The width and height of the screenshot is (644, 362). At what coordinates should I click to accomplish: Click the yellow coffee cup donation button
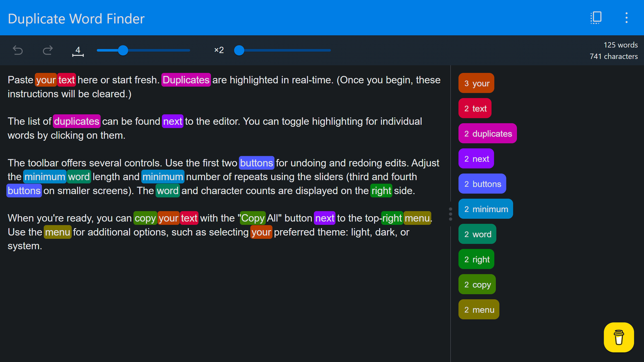pos(618,337)
